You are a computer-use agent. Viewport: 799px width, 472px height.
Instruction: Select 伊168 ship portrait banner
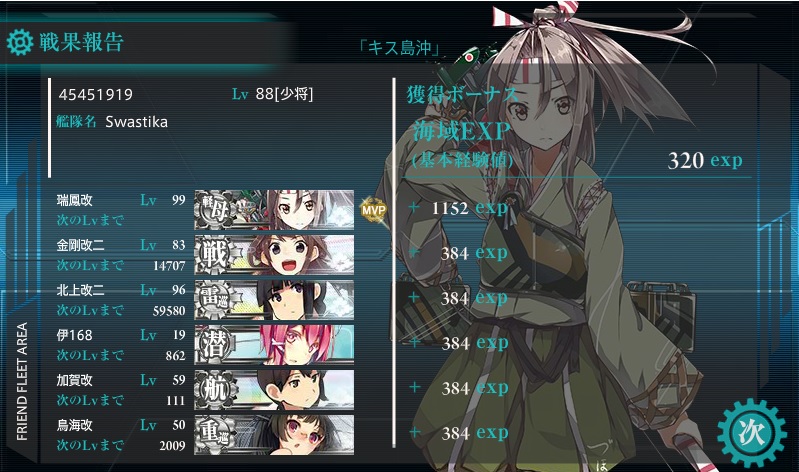pos(274,345)
